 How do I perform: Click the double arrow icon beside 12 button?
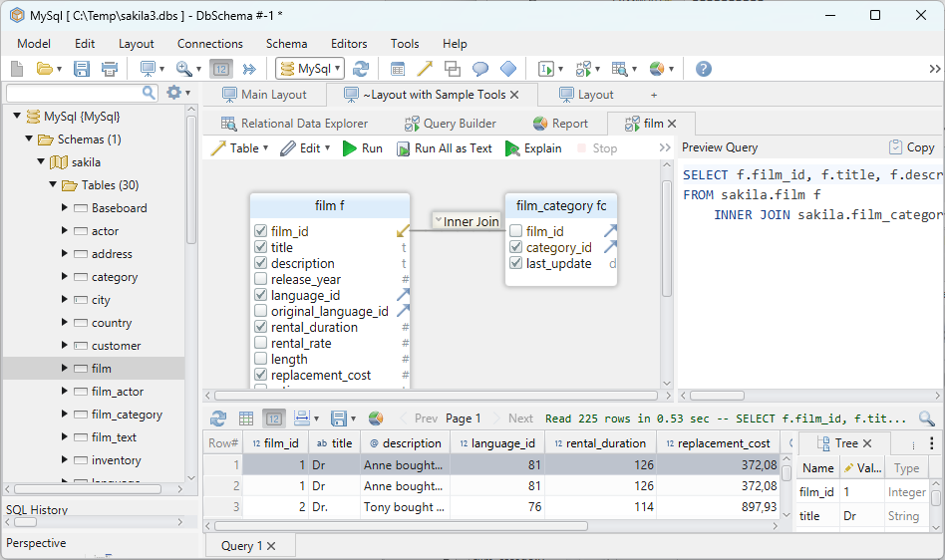click(x=249, y=69)
